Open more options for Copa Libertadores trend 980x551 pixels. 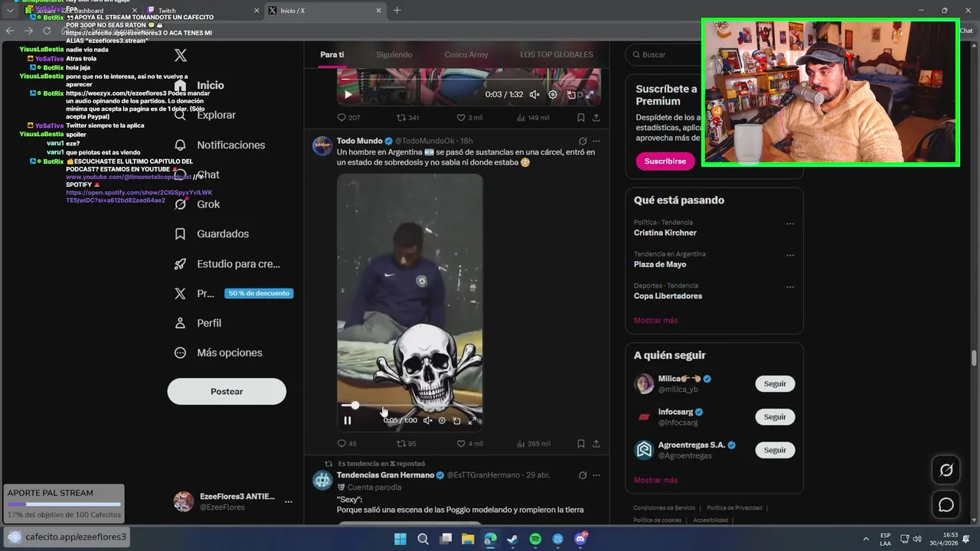(x=790, y=287)
